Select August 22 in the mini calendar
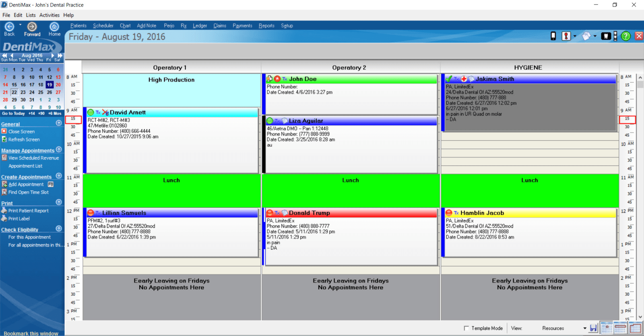 (x=14, y=92)
